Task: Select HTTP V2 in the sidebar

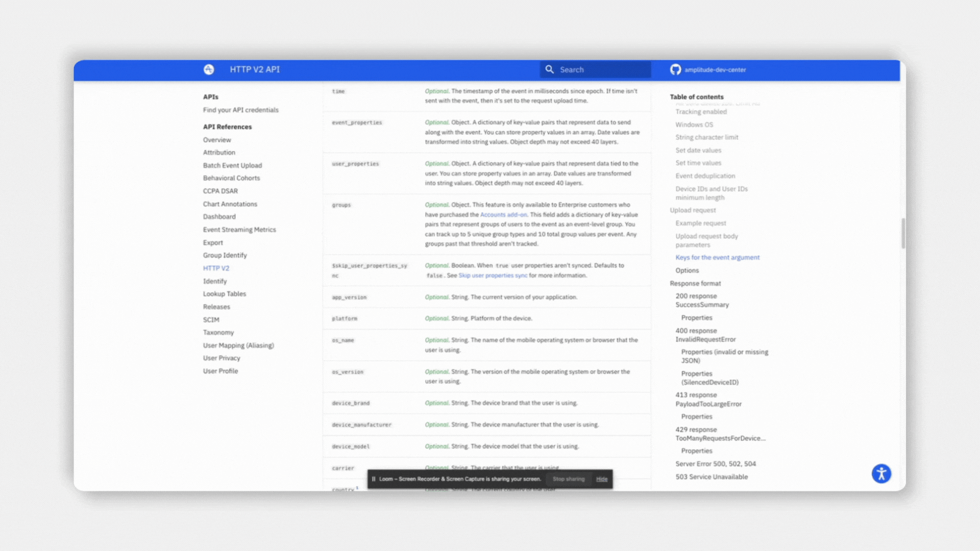Action: click(x=216, y=268)
